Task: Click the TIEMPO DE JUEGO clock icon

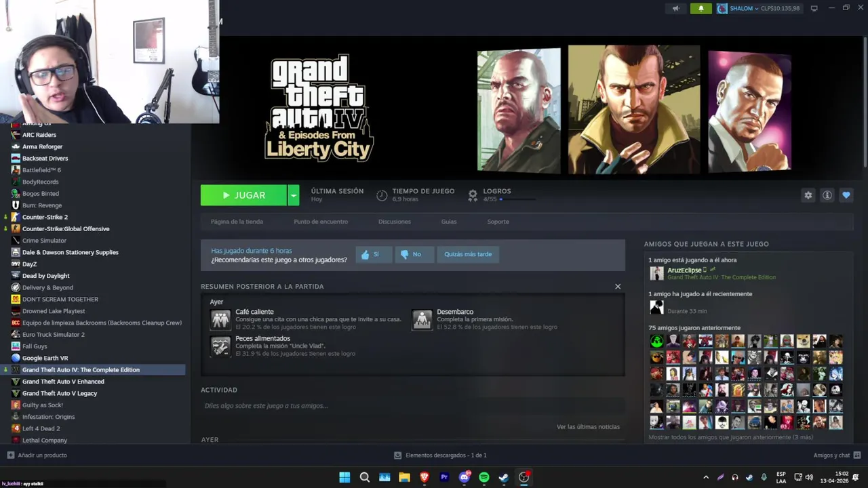Action: pos(382,195)
